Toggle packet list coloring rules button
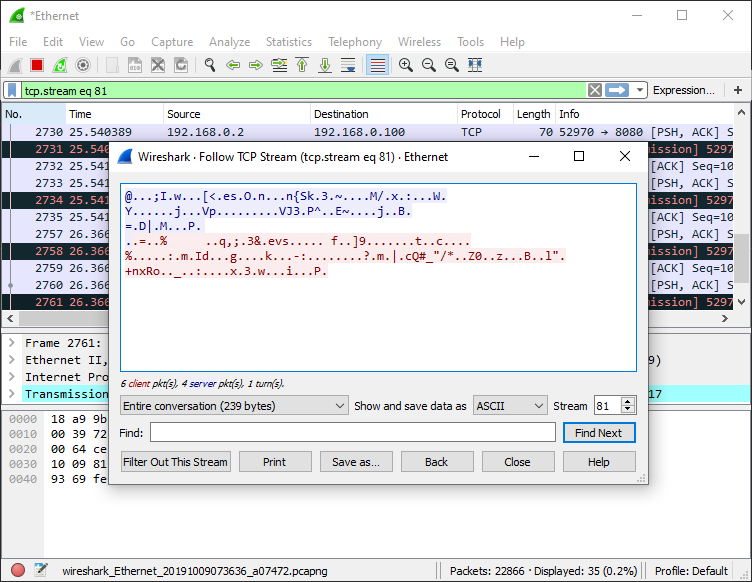 [377, 65]
